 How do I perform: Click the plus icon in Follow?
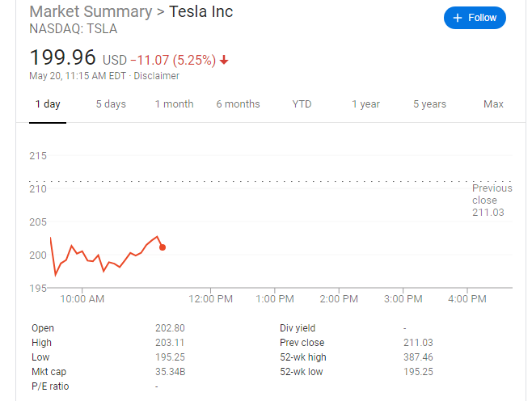coord(458,18)
